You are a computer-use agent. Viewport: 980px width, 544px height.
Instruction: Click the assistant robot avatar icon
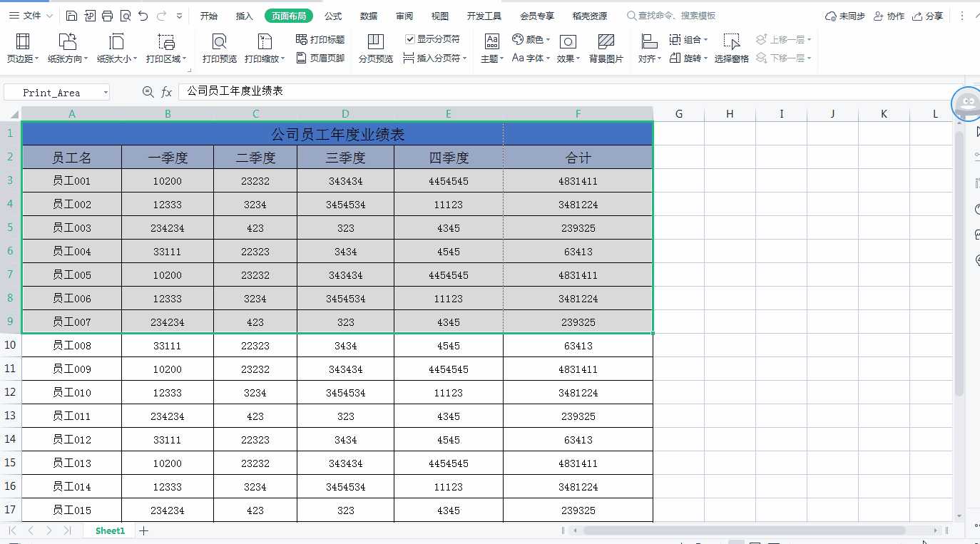point(967,104)
